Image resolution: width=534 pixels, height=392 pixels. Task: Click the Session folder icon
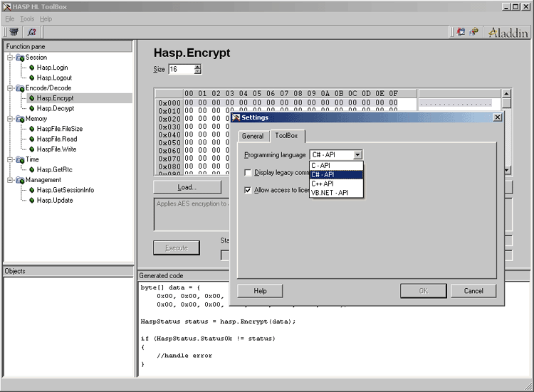click(x=20, y=58)
